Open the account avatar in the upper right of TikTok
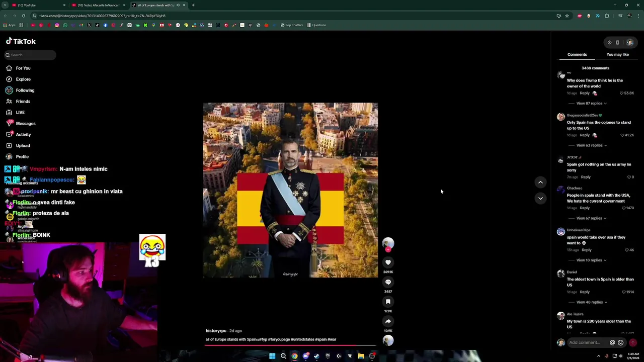 click(x=630, y=43)
